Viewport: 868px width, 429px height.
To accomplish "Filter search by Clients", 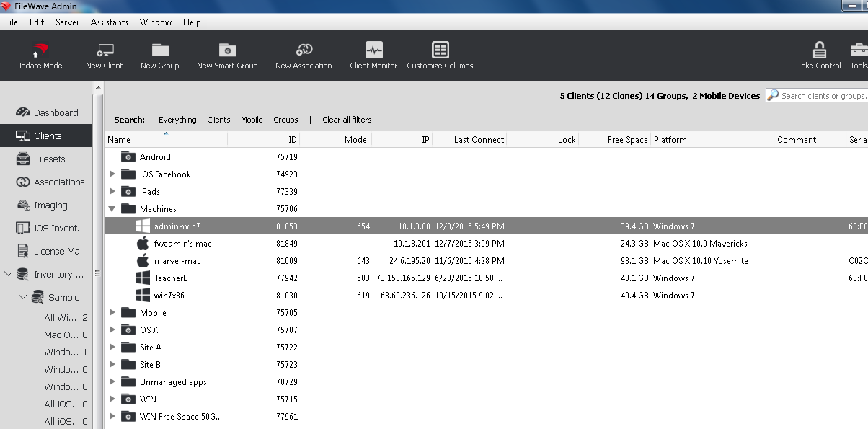I will [218, 120].
